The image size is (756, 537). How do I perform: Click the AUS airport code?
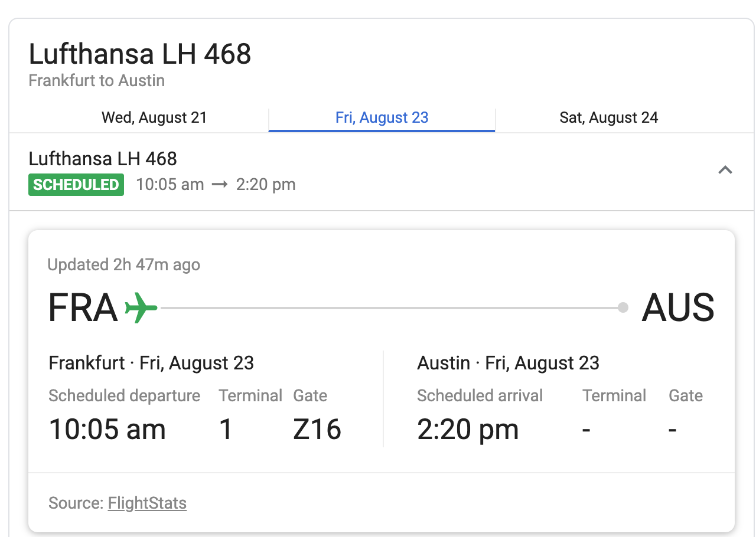(x=677, y=307)
